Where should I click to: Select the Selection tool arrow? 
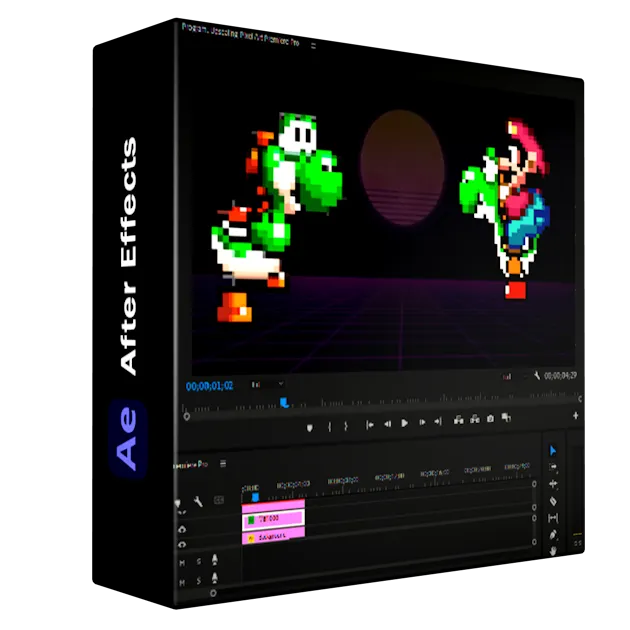553,451
